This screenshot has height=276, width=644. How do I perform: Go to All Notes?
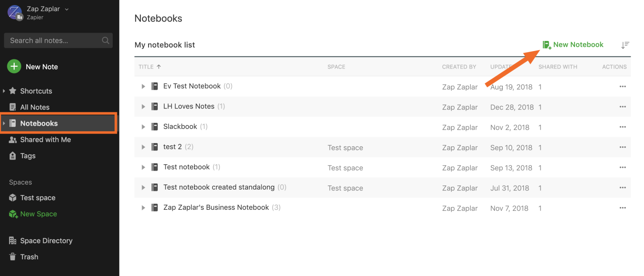(x=34, y=107)
